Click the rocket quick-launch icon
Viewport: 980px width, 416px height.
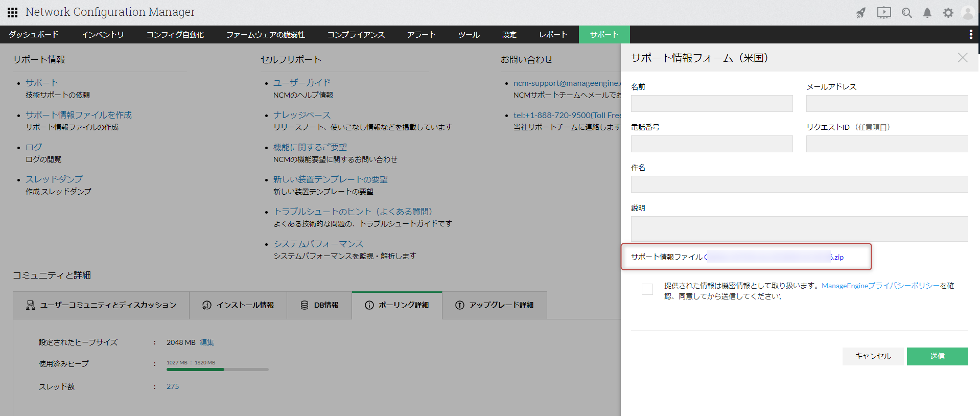(x=861, y=13)
